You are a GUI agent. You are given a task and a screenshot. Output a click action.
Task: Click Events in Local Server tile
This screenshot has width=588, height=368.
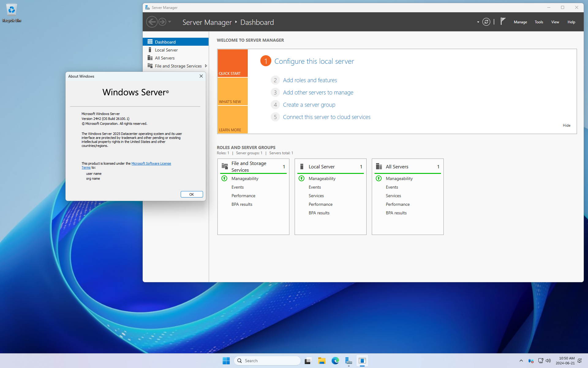click(x=315, y=187)
